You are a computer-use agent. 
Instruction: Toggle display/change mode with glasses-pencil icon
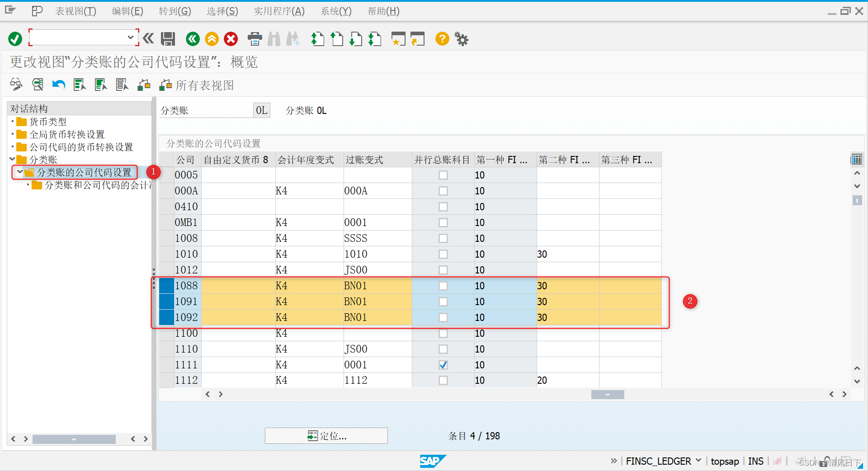[16, 85]
